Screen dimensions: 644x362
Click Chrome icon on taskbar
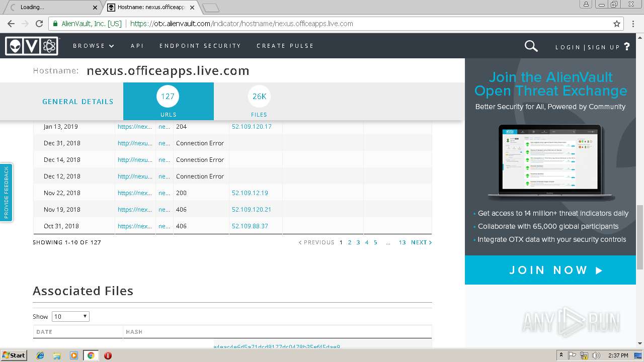coord(91,355)
